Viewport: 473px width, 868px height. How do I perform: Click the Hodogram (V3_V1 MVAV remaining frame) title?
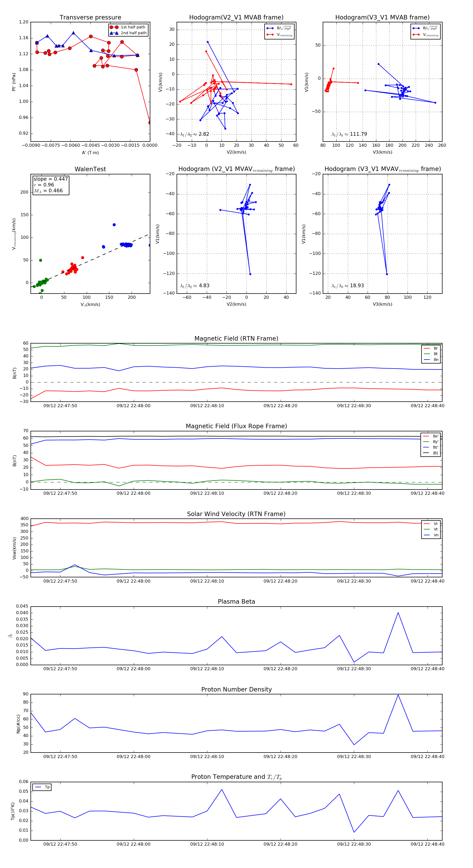pos(382,169)
